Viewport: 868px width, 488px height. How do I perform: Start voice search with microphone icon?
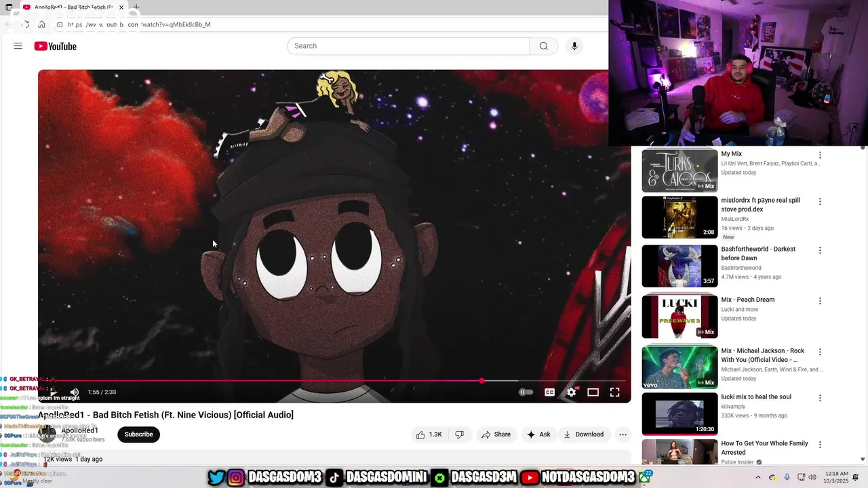coord(574,46)
